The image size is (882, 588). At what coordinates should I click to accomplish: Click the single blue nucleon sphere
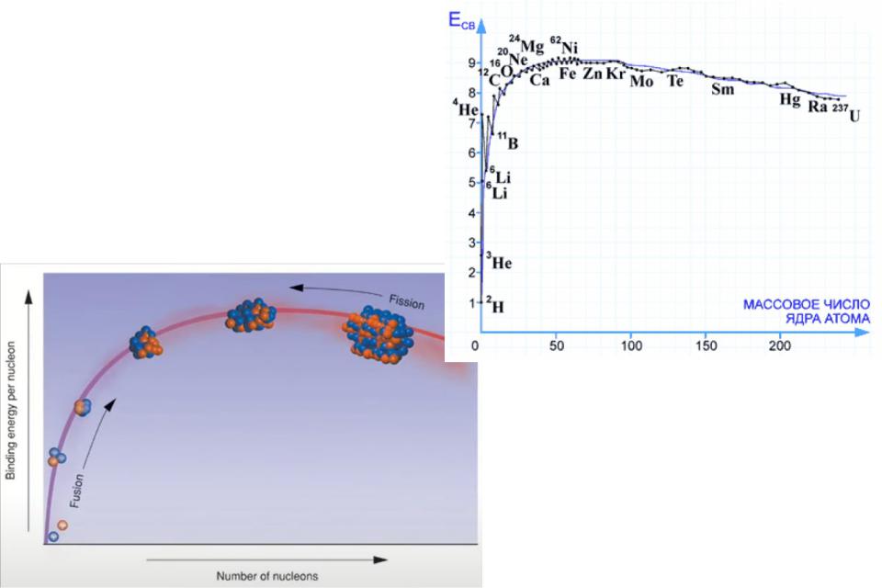pos(53,537)
